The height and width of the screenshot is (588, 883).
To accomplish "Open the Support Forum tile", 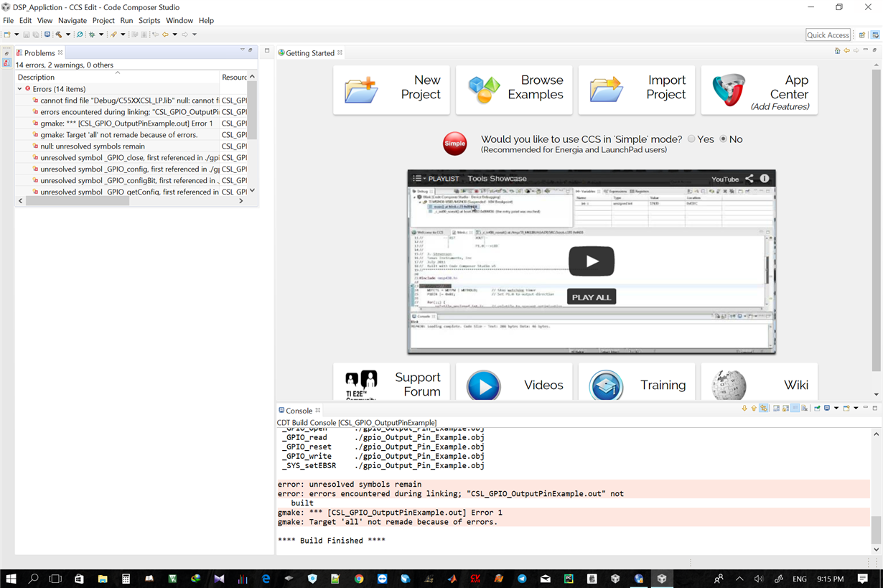I will pos(391,382).
